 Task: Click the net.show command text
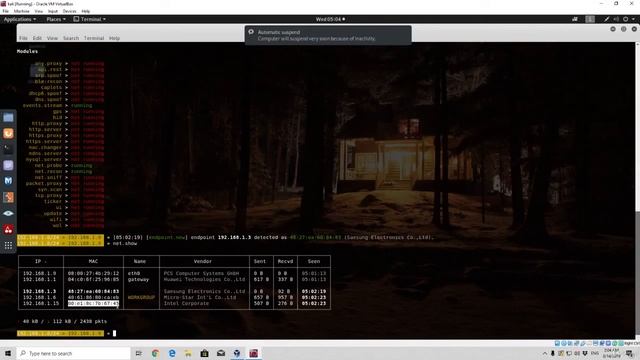tap(125, 243)
